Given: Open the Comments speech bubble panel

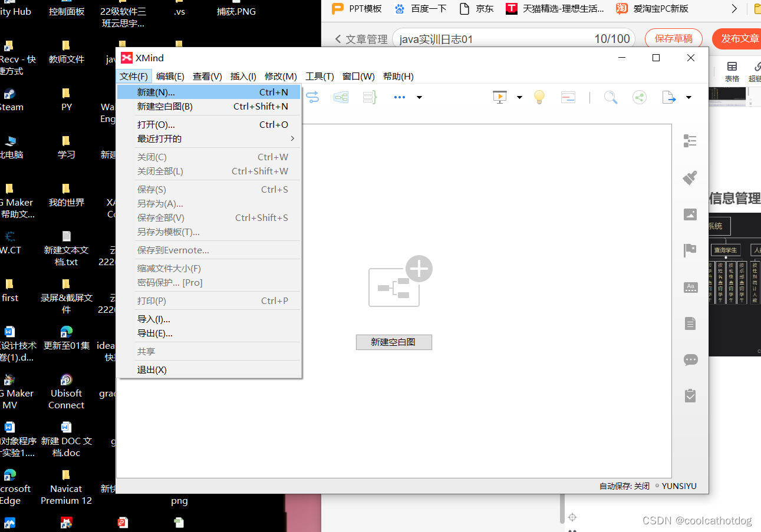Looking at the screenshot, I should point(690,359).
